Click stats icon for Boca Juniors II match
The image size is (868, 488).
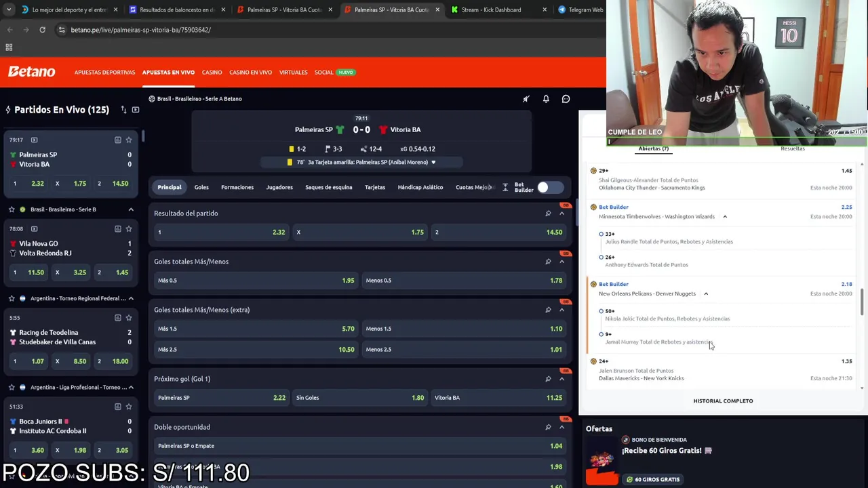(x=117, y=406)
